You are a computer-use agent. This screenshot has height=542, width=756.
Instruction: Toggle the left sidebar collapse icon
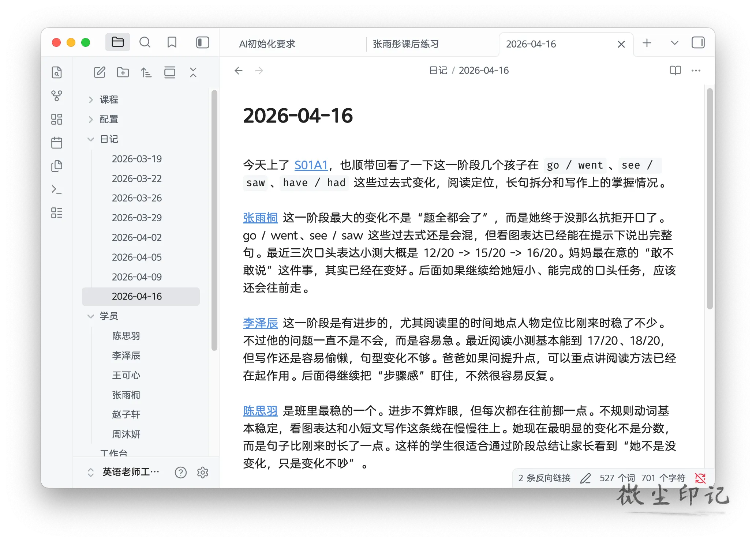pyautogui.click(x=203, y=42)
